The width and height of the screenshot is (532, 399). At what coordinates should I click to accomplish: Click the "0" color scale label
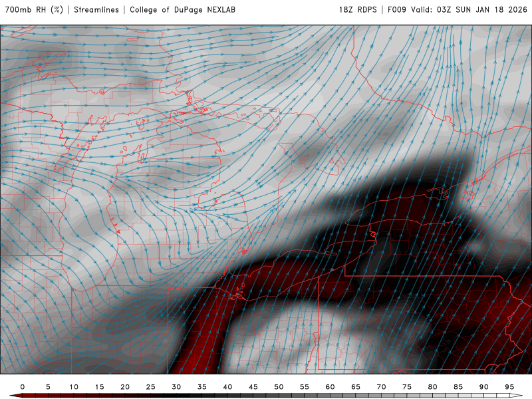tap(23, 387)
